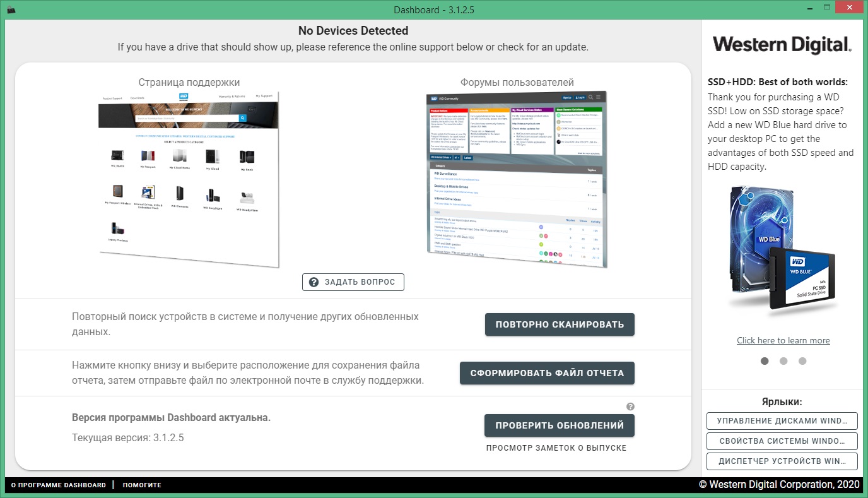Click the WD Blue drive product image
Viewport: 868px width, 498px height.
tap(782, 250)
